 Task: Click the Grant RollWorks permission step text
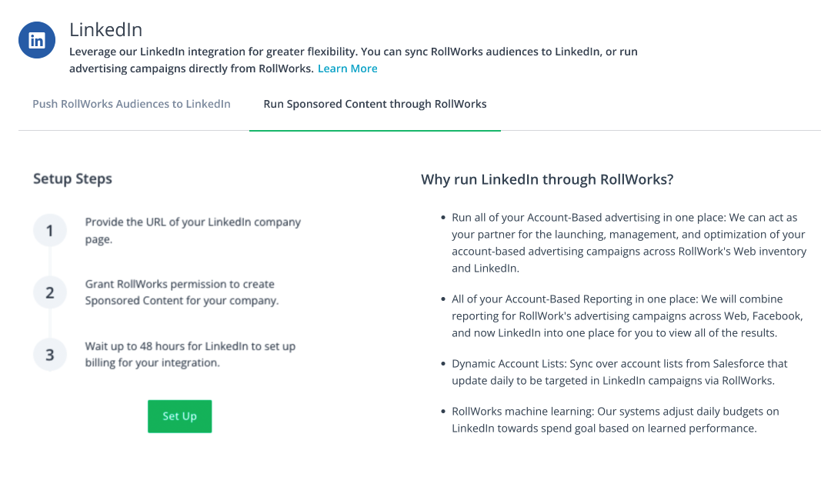pyautogui.click(x=182, y=292)
